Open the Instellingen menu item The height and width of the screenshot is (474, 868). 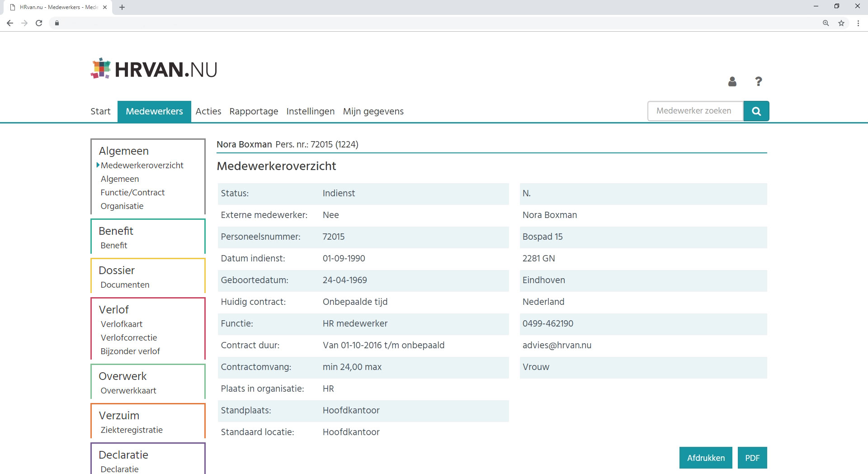point(311,111)
